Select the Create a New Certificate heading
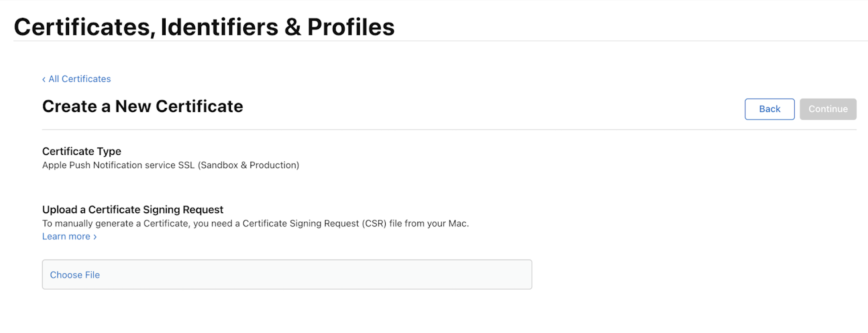This screenshot has width=868, height=333. [143, 107]
